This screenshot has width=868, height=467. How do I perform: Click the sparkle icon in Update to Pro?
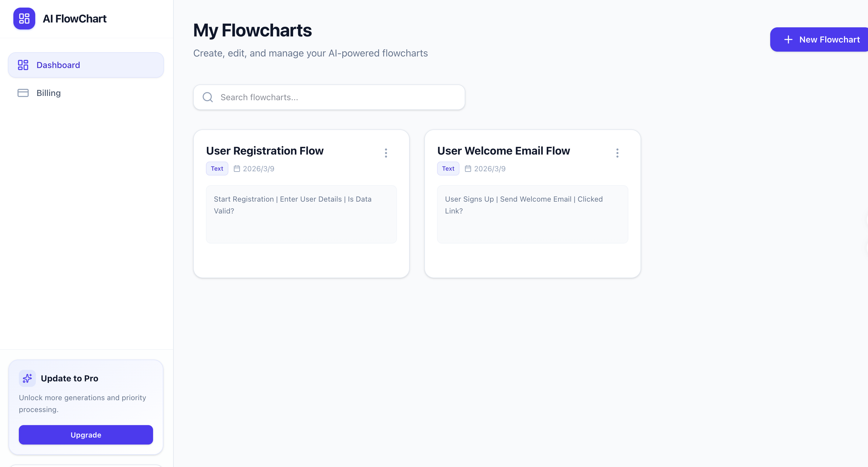pyautogui.click(x=27, y=378)
